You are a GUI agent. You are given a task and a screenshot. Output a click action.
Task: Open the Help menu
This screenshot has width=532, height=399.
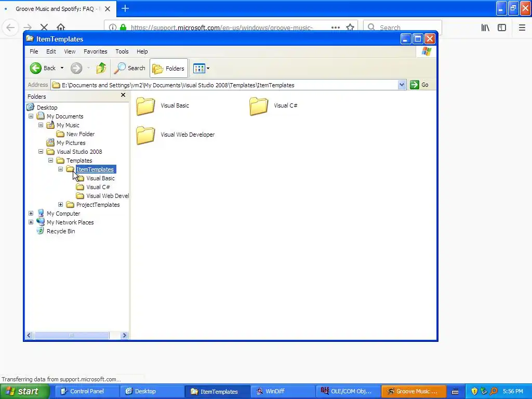coord(142,51)
